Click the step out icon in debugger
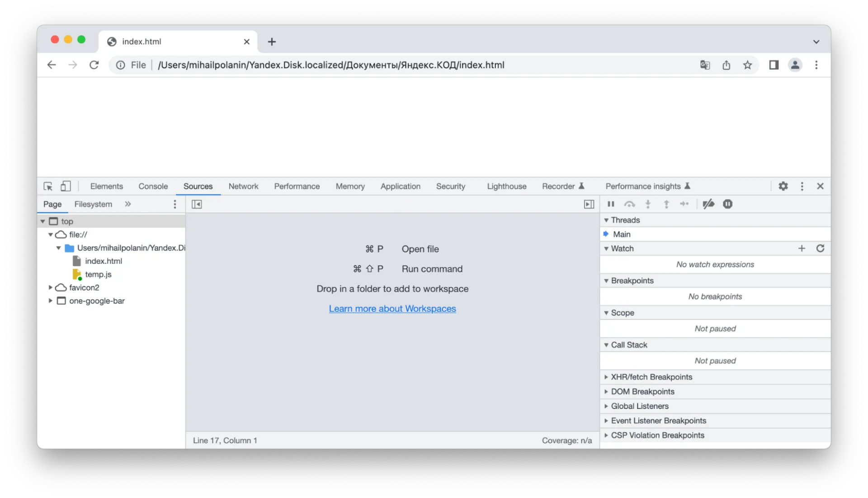The image size is (868, 498). 666,204
